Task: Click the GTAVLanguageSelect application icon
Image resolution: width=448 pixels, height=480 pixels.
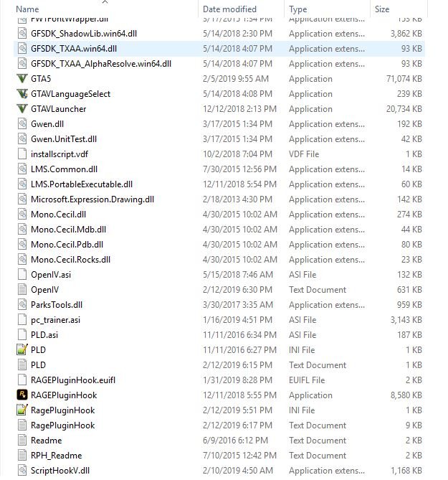Action: [22, 94]
